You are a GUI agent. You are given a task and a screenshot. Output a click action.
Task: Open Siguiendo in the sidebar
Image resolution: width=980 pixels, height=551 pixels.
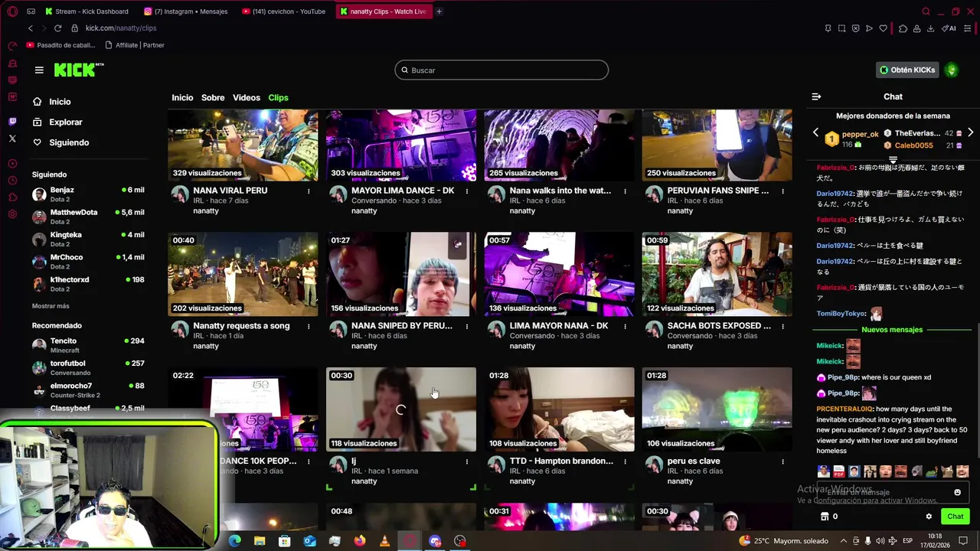[69, 142]
